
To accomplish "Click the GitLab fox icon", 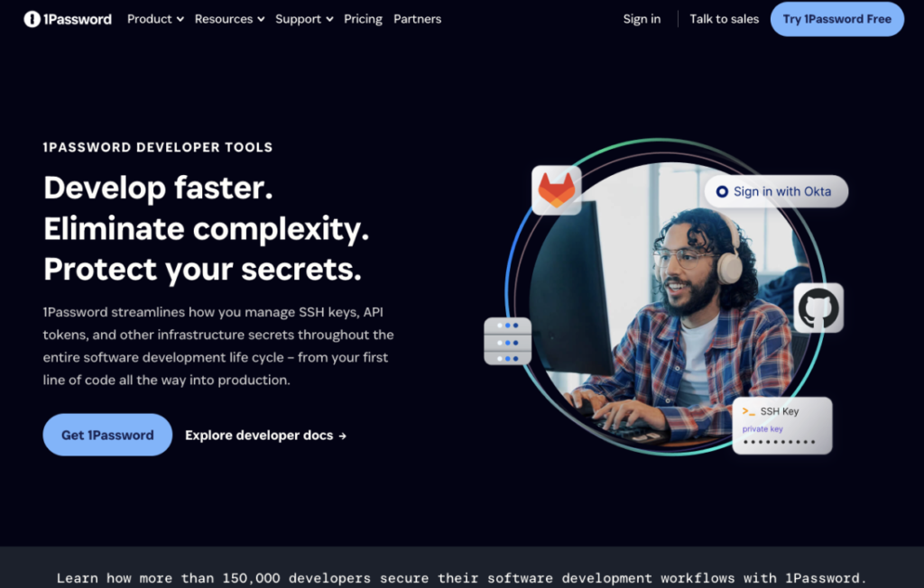I will [x=556, y=189].
